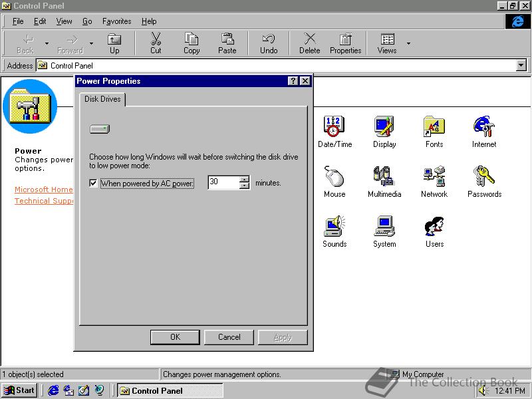Viewport: 532px width, 399px height.
Task: Click the Start button
Action: (19, 390)
